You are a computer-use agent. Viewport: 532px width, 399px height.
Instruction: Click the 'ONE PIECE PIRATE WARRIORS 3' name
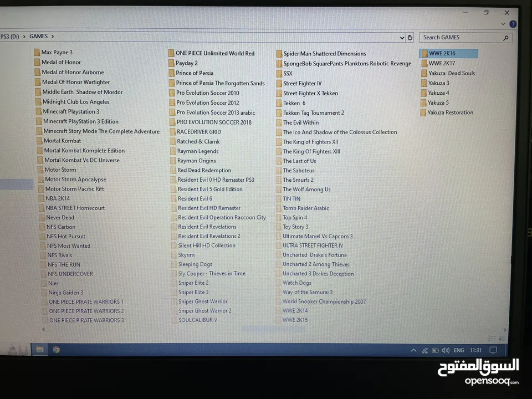coord(86,320)
